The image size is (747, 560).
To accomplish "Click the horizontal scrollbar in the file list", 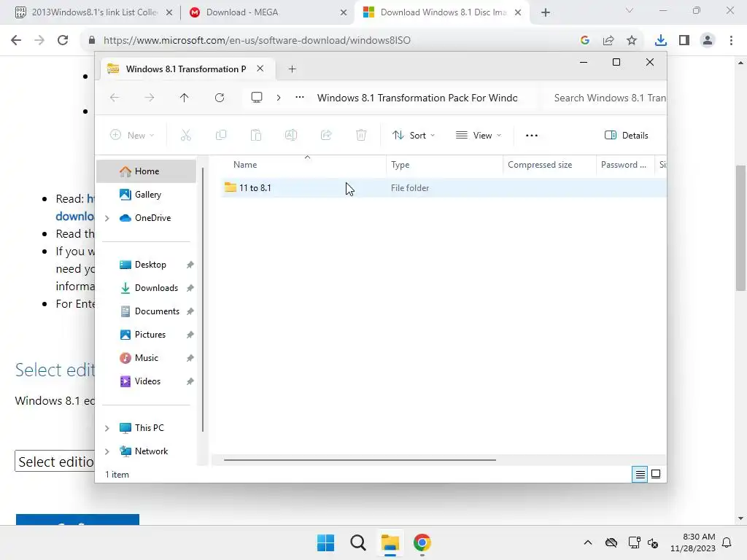I will (360, 460).
